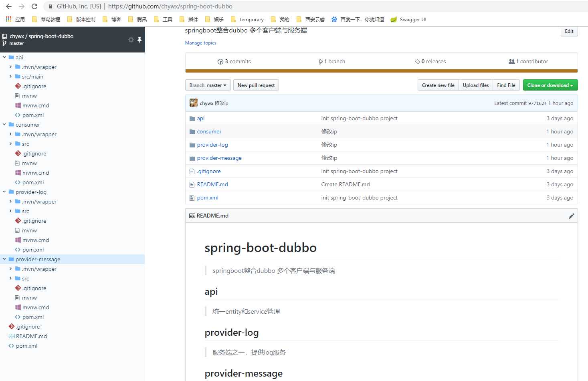Viewport: 588px width, 381px height.
Task: Click the contributors people icon
Action: (511, 62)
